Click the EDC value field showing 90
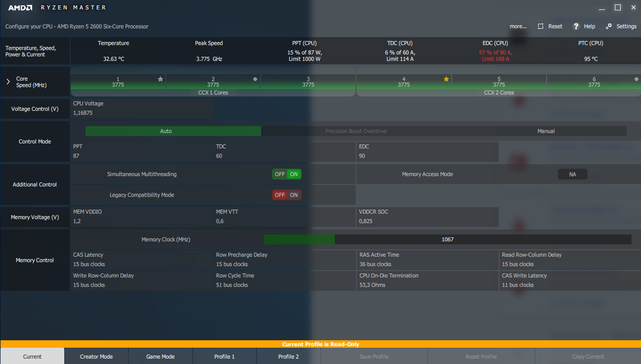 (427, 151)
